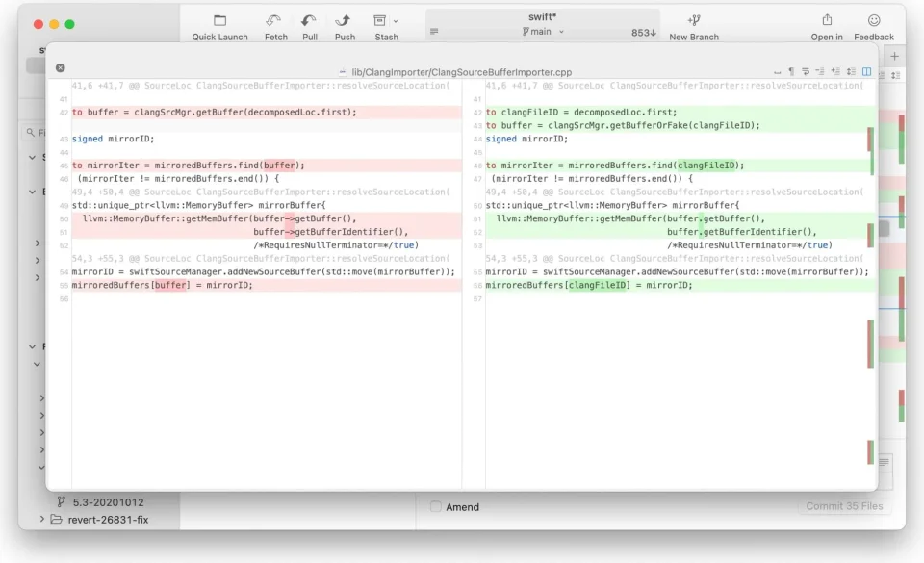Click the added line 'to clangFileID = decomposedLoc.first;'
Image resolution: width=924 pixels, height=563 pixels.
[679, 112]
